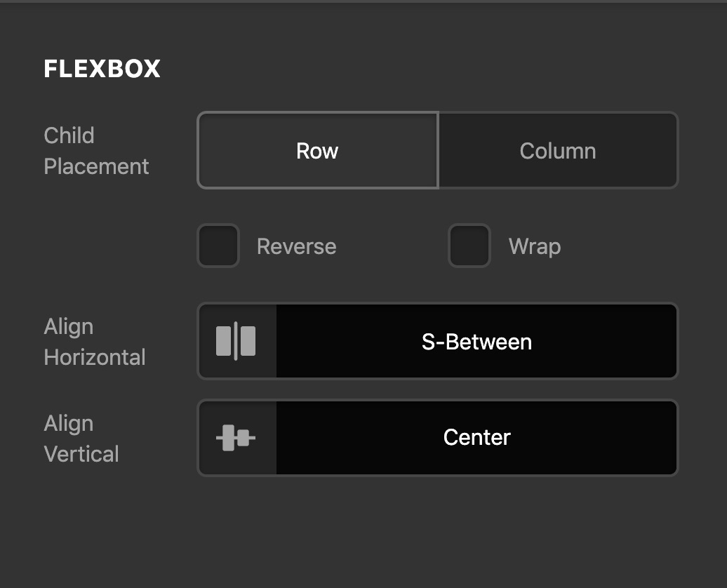Select the Align Horizontal label
This screenshot has height=588, width=727.
(x=95, y=342)
